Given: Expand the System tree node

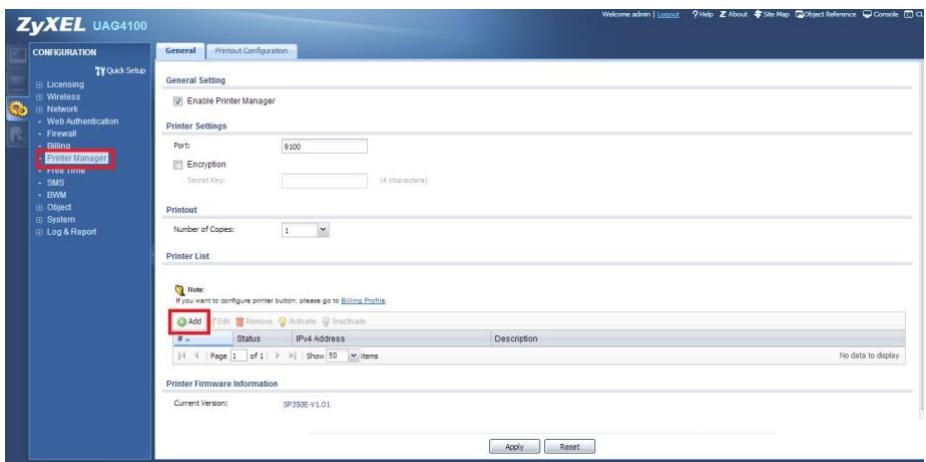Looking at the screenshot, I should click(40, 220).
